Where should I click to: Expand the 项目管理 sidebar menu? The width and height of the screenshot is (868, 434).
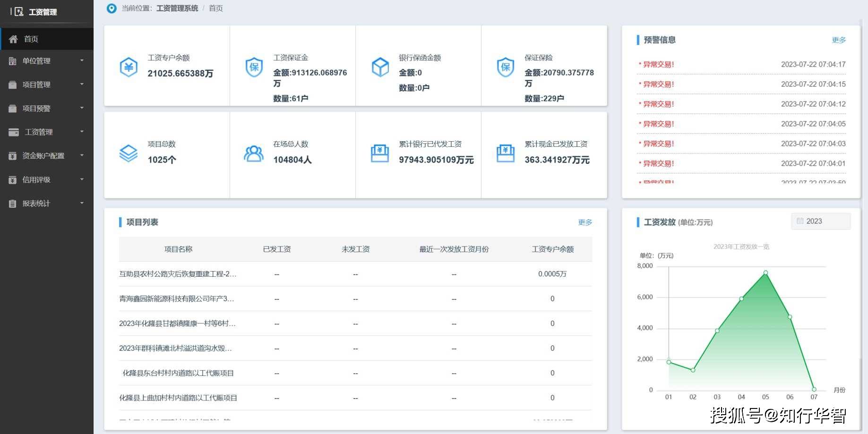click(46, 85)
